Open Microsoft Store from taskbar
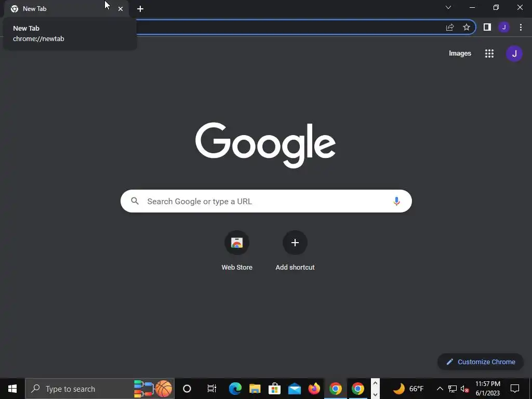Screen dimensions: 532x399 click(274, 389)
